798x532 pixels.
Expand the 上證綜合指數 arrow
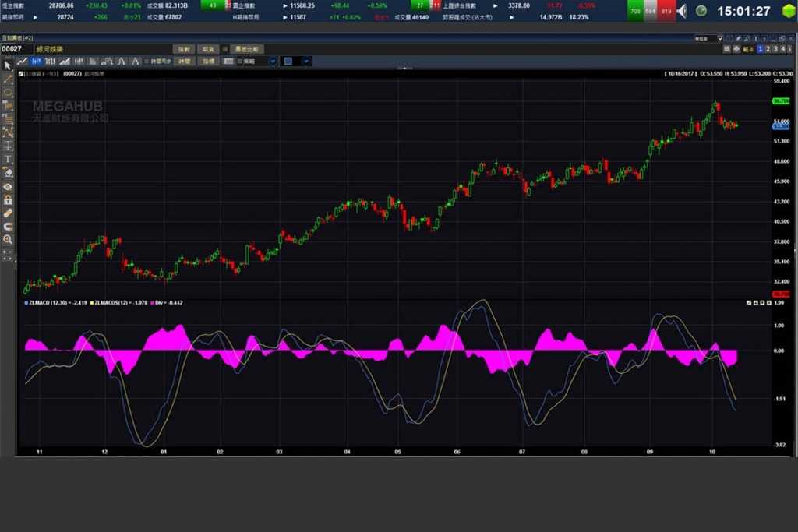[x=495, y=5]
